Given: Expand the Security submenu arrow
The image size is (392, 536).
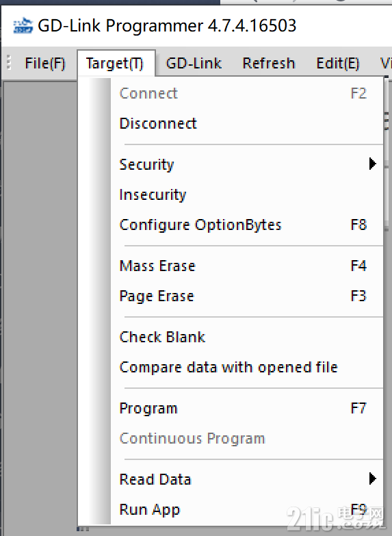Looking at the screenshot, I should (373, 164).
